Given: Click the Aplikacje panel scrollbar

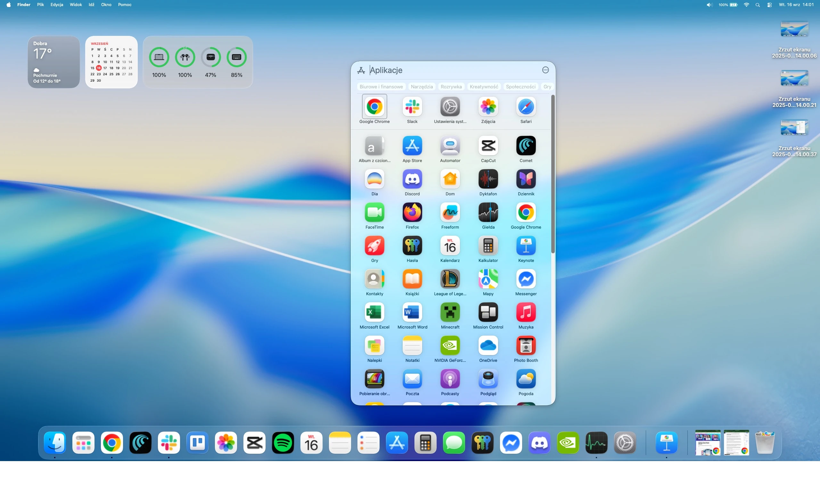Looking at the screenshot, I should coord(553,174).
